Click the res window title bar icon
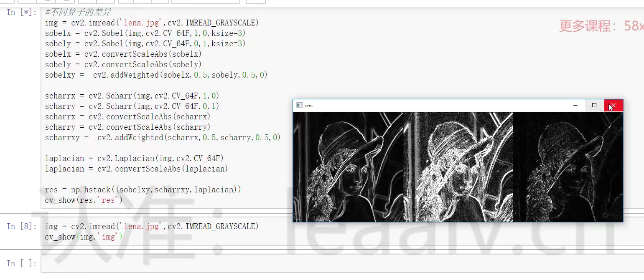Image resolution: width=644 pixels, height=280 pixels. (299, 106)
